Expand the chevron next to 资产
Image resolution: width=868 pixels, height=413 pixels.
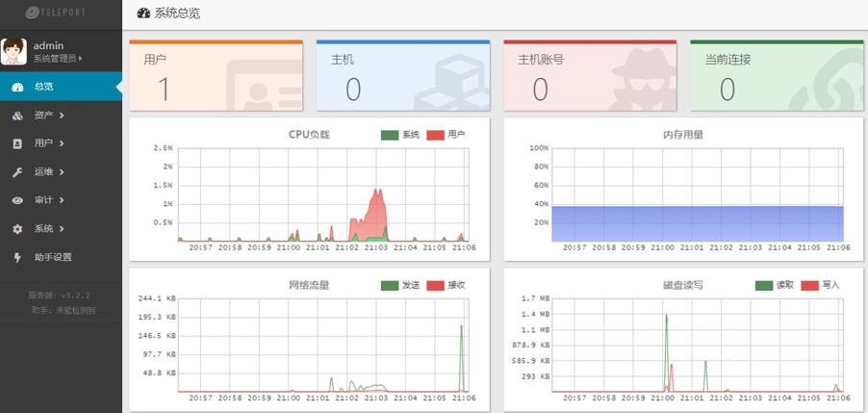tap(62, 116)
